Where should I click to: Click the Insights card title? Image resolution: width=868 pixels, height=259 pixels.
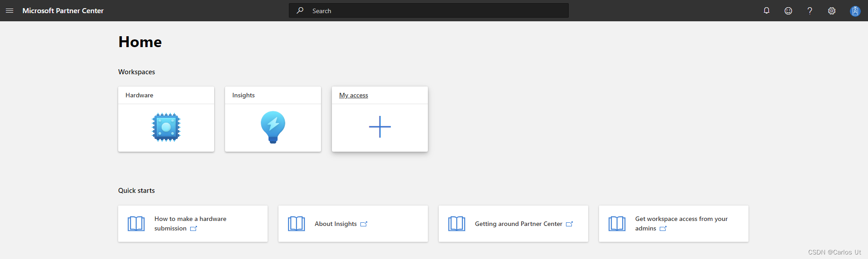(244, 95)
